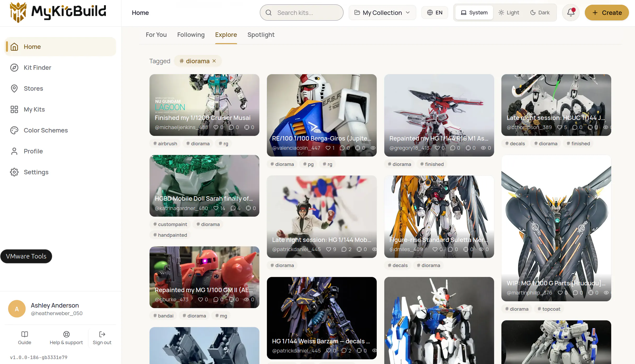Switch to the Following tab
Viewport: 635px width, 364px height.
tap(191, 35)
